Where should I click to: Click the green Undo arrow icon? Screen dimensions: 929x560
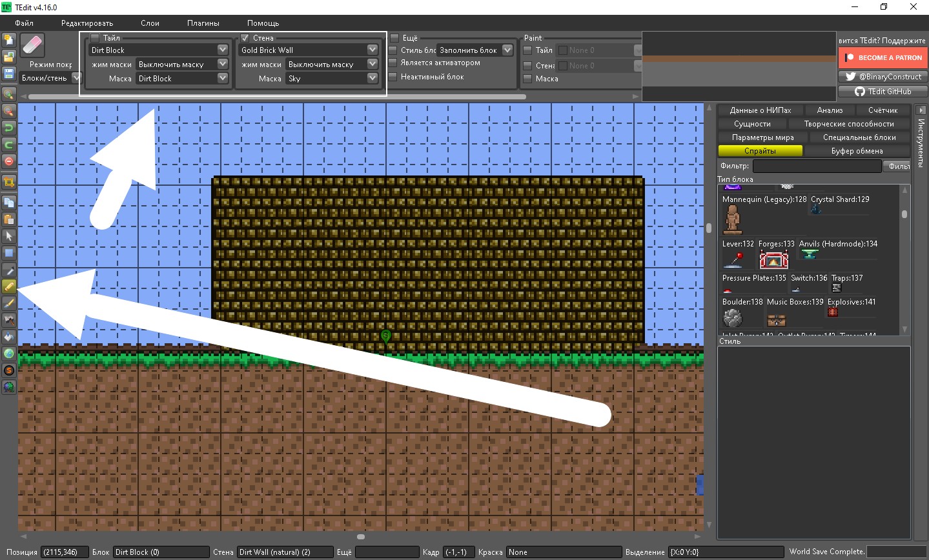(9, 128)
